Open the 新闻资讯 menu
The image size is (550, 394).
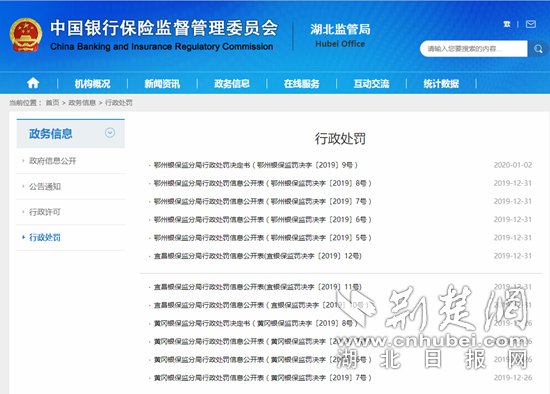[x=162, y=84]
